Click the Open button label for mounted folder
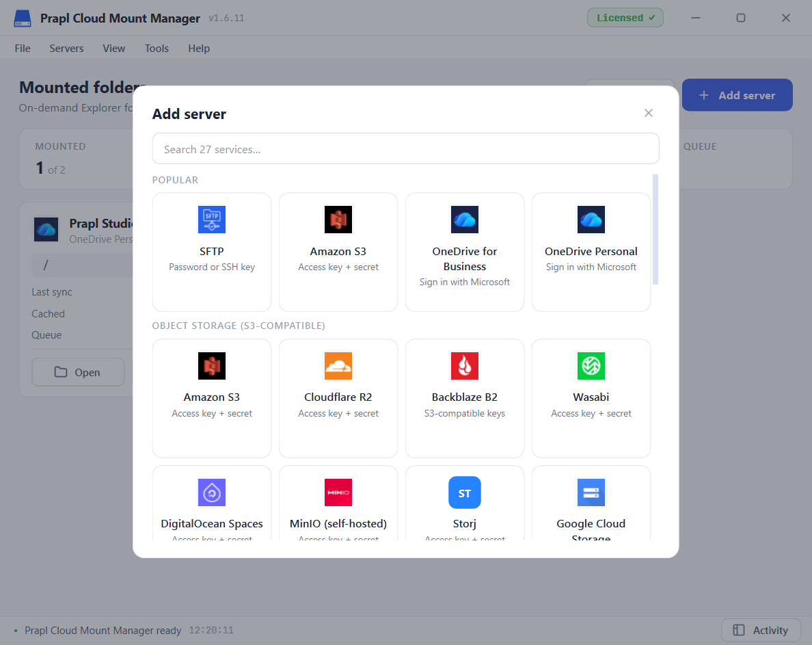 click(87, 373)
